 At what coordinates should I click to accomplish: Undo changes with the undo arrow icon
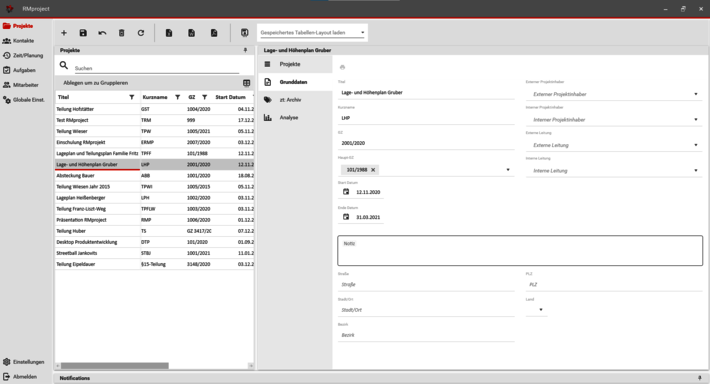[102, 33]
